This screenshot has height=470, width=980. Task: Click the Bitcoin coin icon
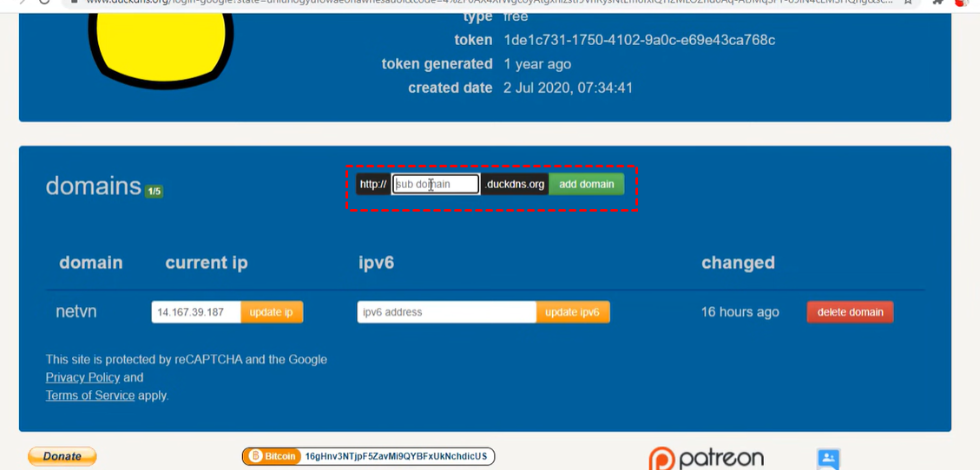click(255, 456)
